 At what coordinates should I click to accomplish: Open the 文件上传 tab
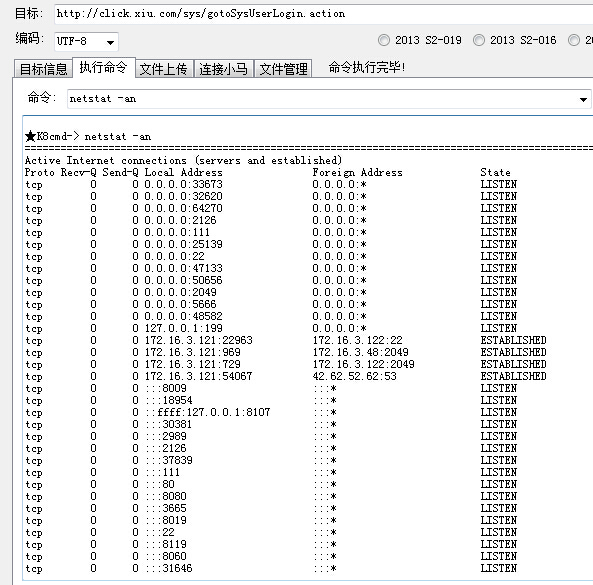coord(164,69)
